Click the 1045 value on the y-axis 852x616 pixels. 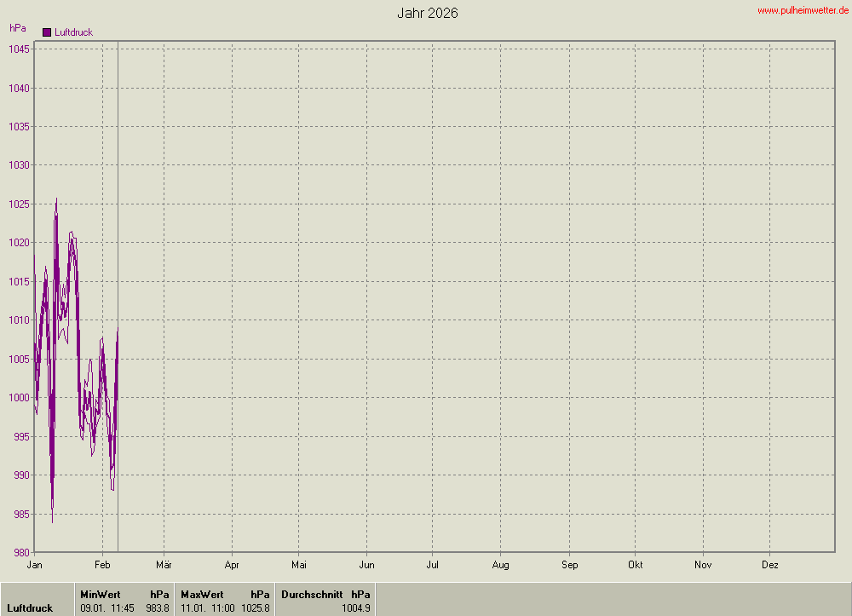[20, 49]
